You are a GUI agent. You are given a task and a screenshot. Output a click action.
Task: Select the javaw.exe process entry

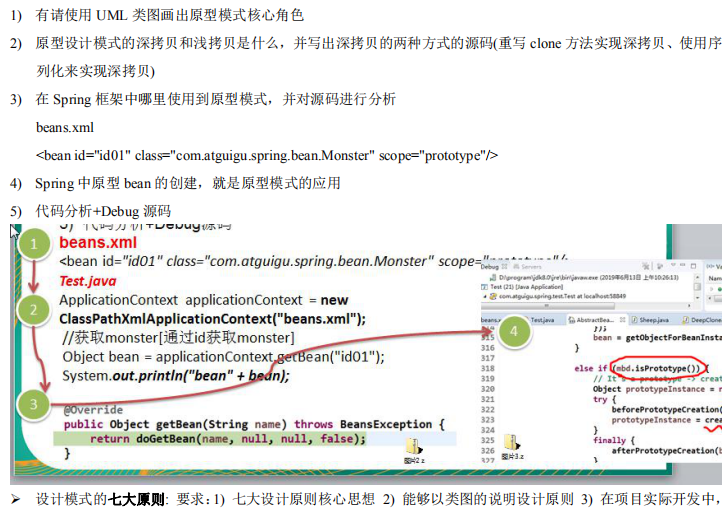point(584,277)
